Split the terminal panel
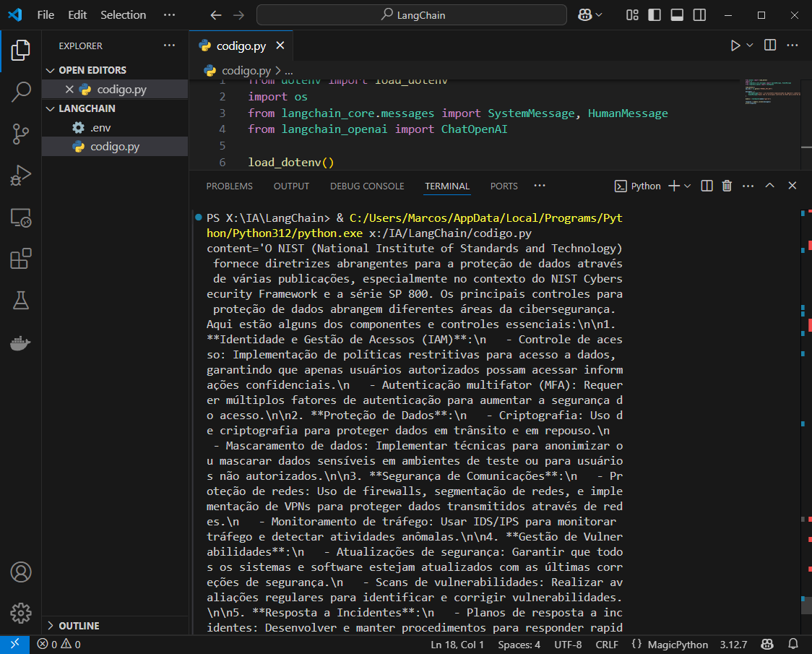 (x=707, y=186)
